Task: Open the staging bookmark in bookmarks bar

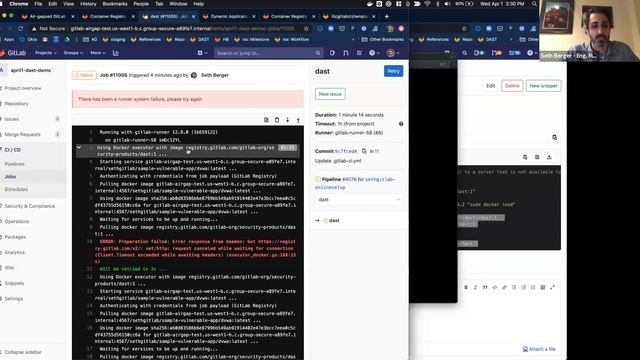Action: point(114,40)
